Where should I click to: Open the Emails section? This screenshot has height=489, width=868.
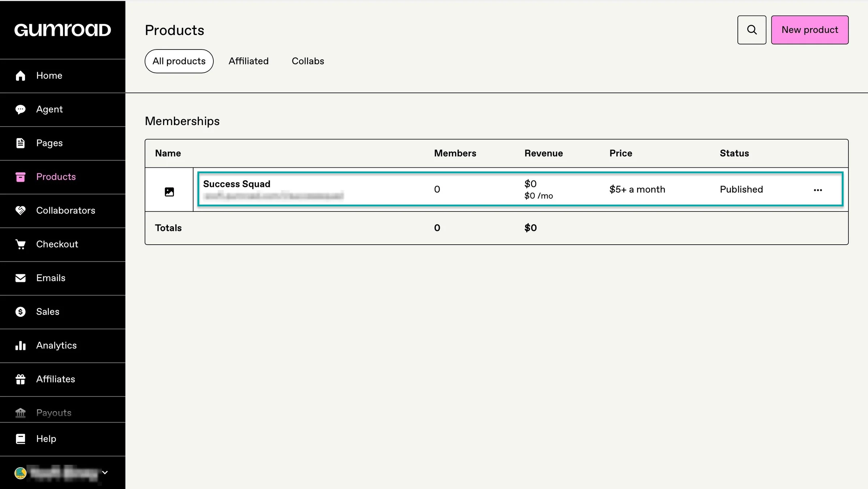pyautogui.click(x=63, y=278)
